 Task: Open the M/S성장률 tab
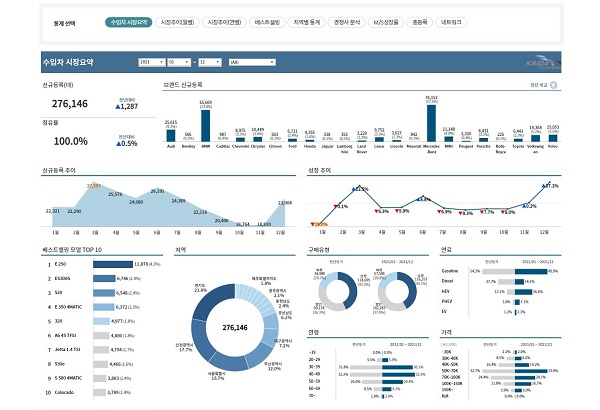(386, 22)
